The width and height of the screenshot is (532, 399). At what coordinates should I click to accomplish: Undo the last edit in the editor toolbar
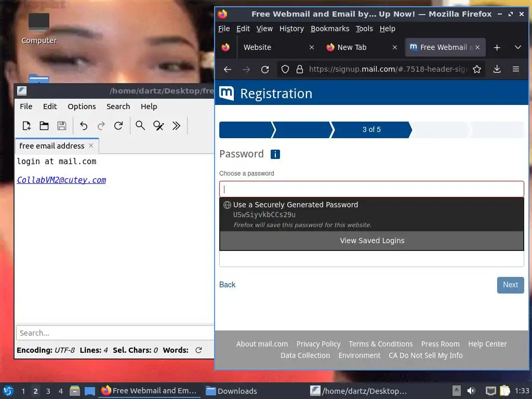[x=84, y=126]
